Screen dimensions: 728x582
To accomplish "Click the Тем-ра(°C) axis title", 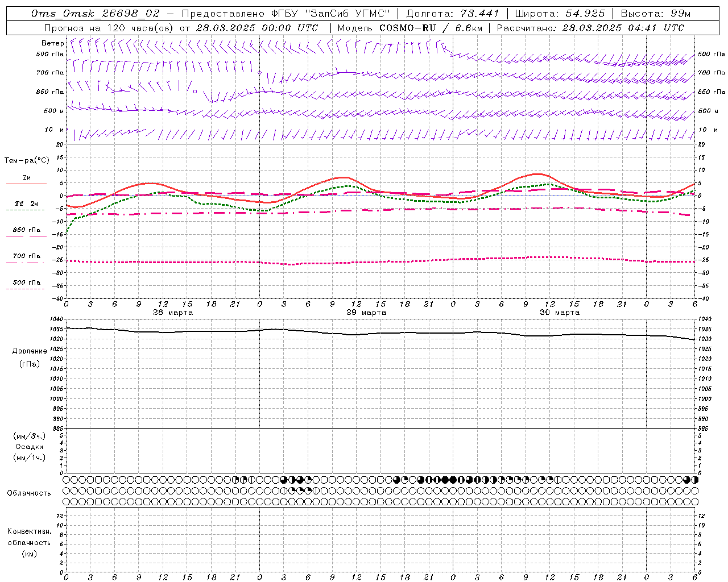I will pos(27,160).
